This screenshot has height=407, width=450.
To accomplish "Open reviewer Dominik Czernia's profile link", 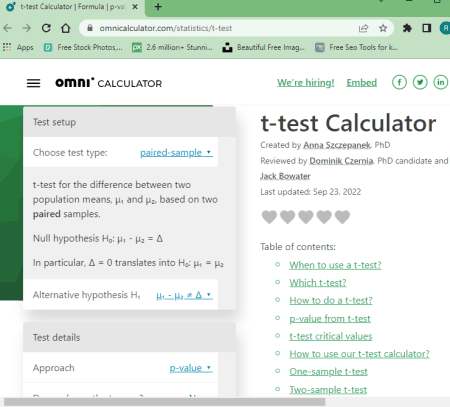I will coord(341,161).
